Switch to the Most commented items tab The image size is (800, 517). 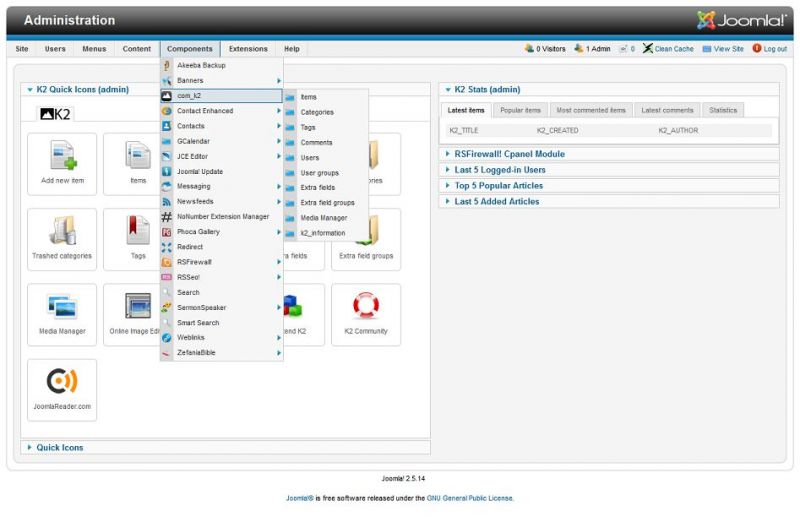pyautogui.click(x=591, y=110)
